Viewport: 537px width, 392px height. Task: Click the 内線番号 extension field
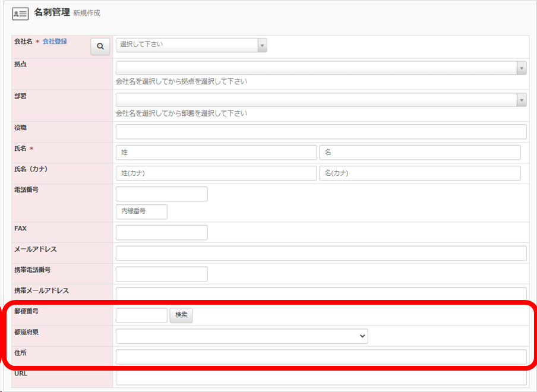(141, 211)
